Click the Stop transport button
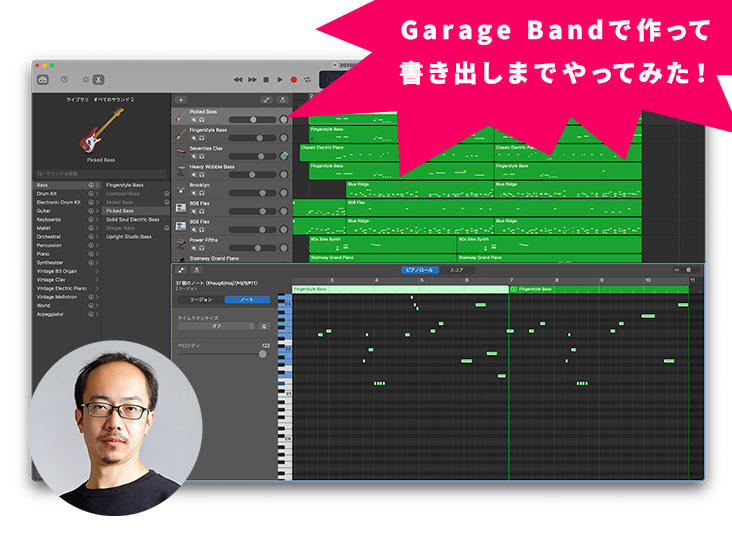732x540 pixels. point(266,80)
